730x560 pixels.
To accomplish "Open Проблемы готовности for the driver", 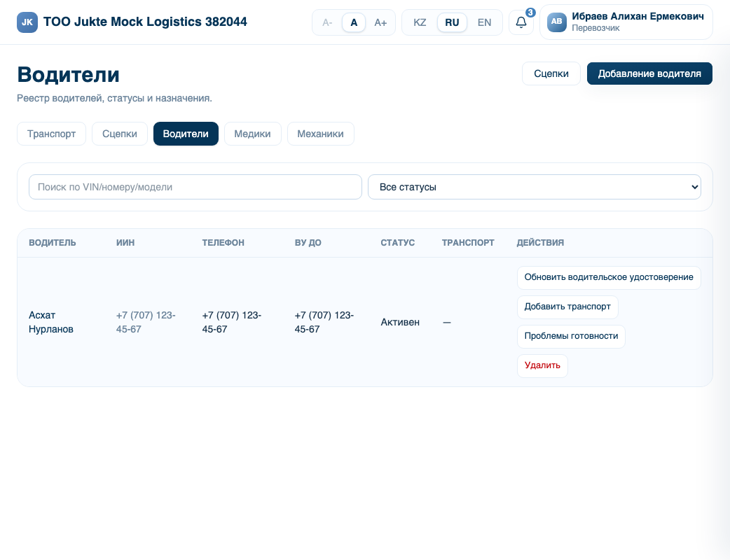I will (571, 336).
